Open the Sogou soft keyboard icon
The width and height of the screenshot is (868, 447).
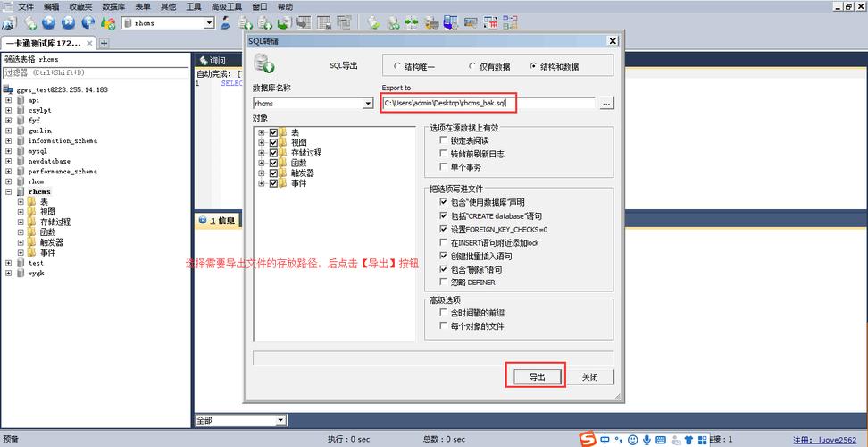click(661, 440)
